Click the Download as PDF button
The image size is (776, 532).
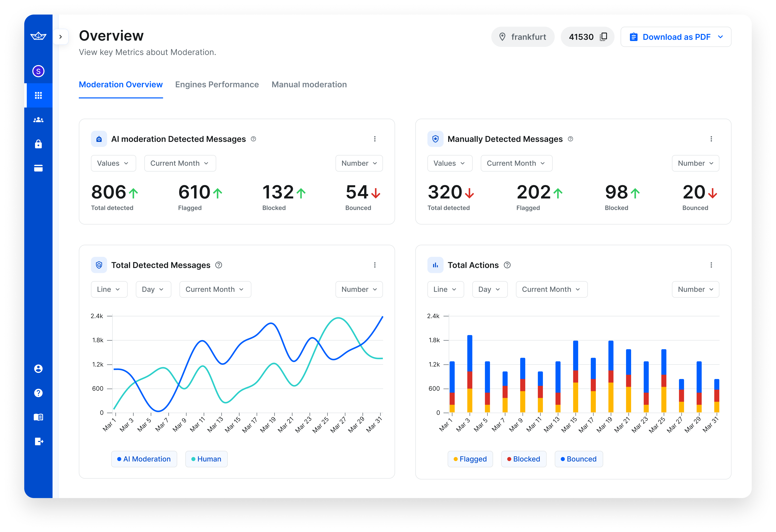(676, 37)
